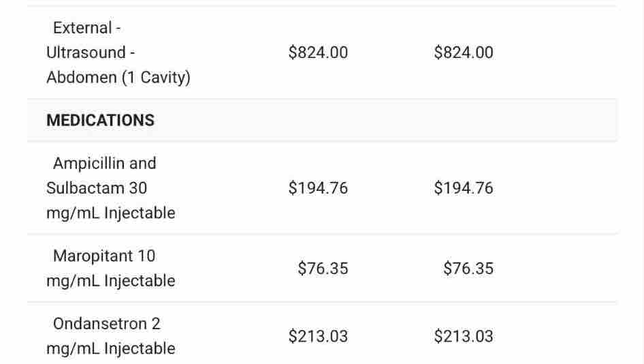Select first $76.35 Maropitant price
The width and height of the screenshot is (644, 364).
323,269
